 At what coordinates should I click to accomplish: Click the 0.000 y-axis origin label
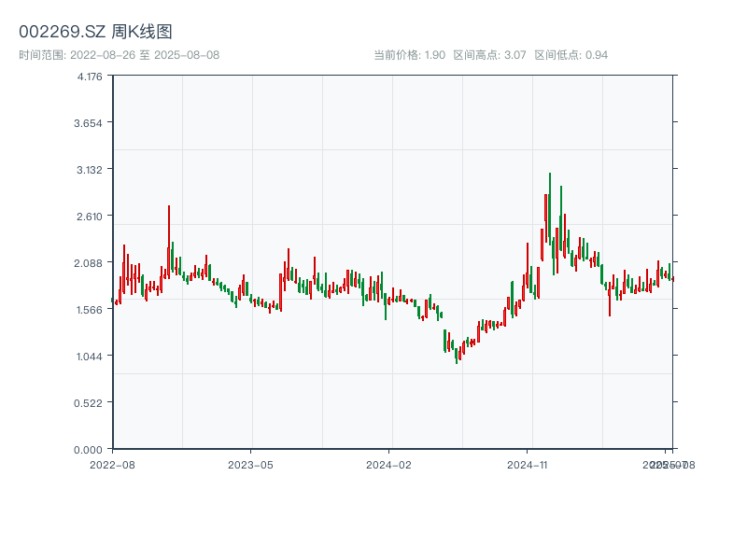(90, 449)
